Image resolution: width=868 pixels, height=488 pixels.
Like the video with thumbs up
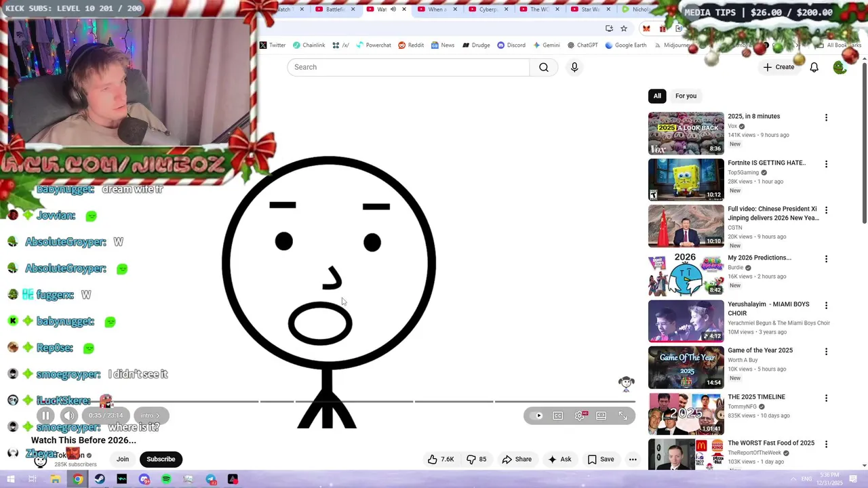coord(441,459)
